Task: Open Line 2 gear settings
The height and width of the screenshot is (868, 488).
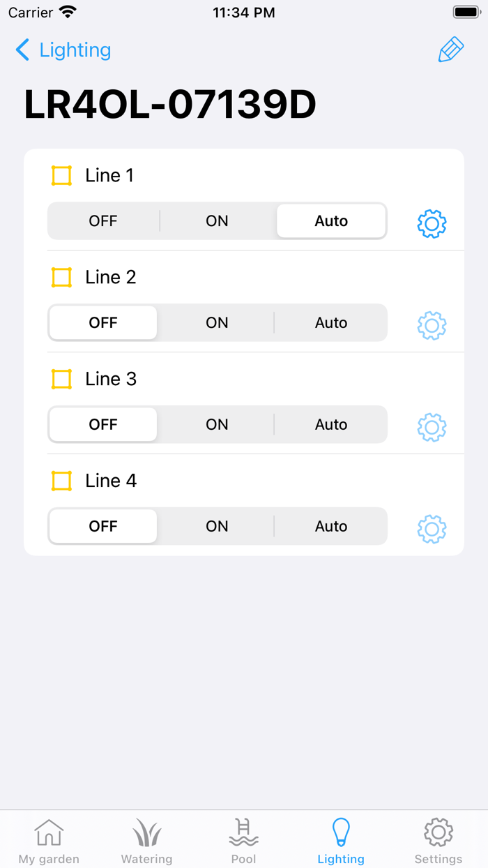Action: (432, 325)
